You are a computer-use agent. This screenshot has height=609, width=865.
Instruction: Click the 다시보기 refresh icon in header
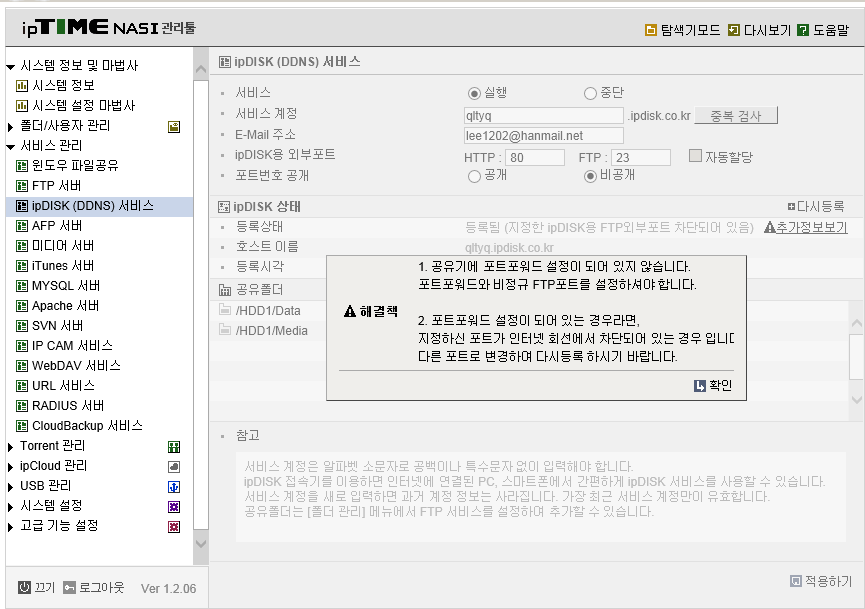734,30
